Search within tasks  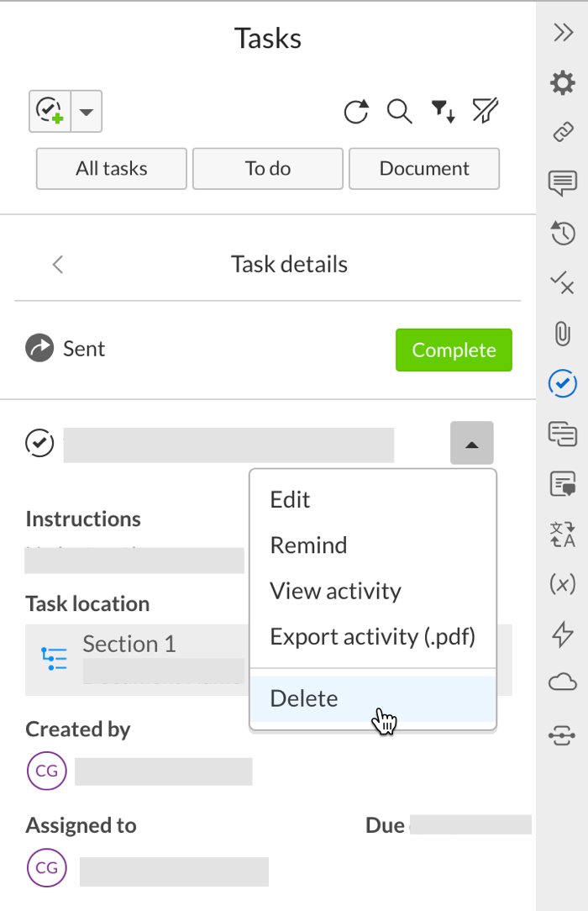(x=399, y=112)
